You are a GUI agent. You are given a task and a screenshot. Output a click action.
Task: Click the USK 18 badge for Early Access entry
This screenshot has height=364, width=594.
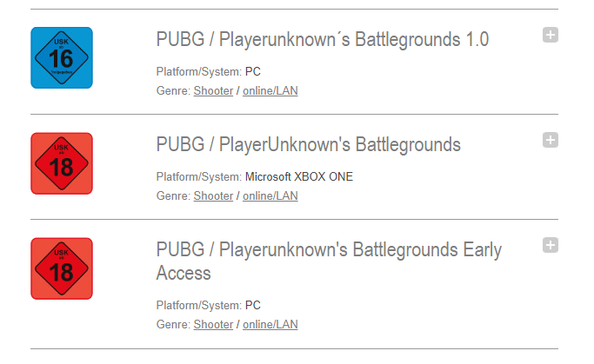pos(62,268)
